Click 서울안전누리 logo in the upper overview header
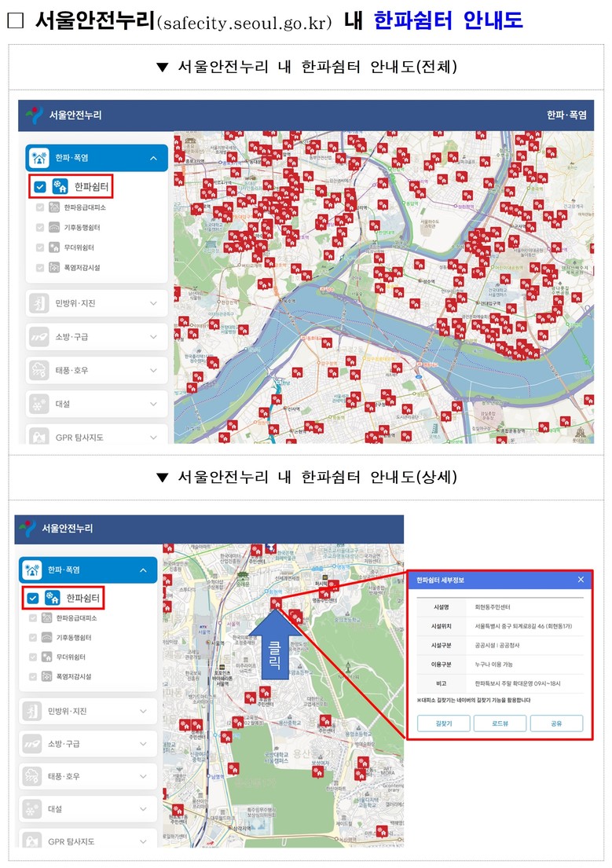 coord(34,115)
